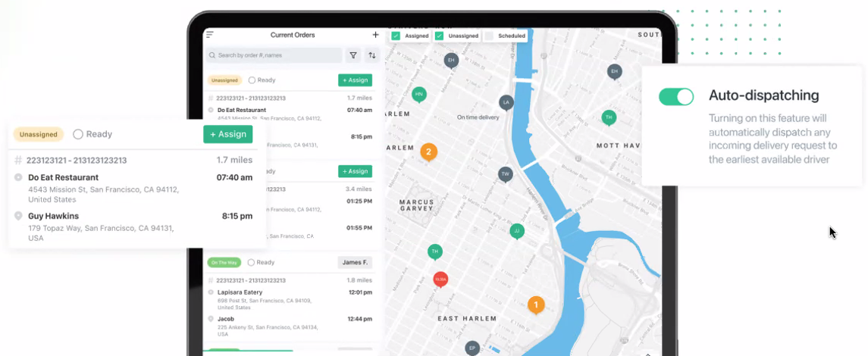This screenshot has width=868, height=356.
Task: Uncheck the Unassigned map filter checkbox
Action: click(x=439, y=36)
